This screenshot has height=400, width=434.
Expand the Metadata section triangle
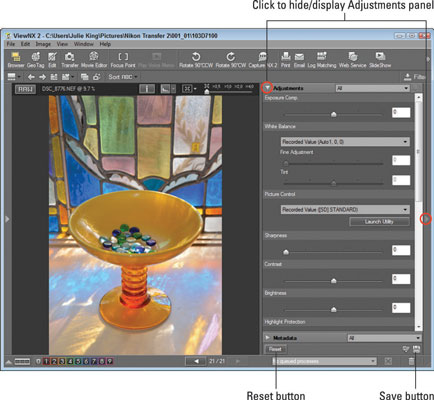coord(267,338)
